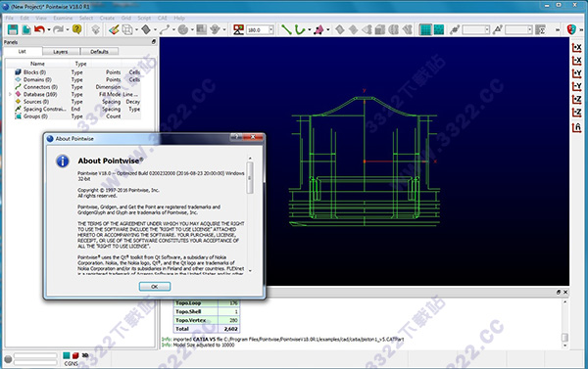Viewport: 588px width, 369px height.
Task: Click the teal document icon beside Save
Action: 25,29
